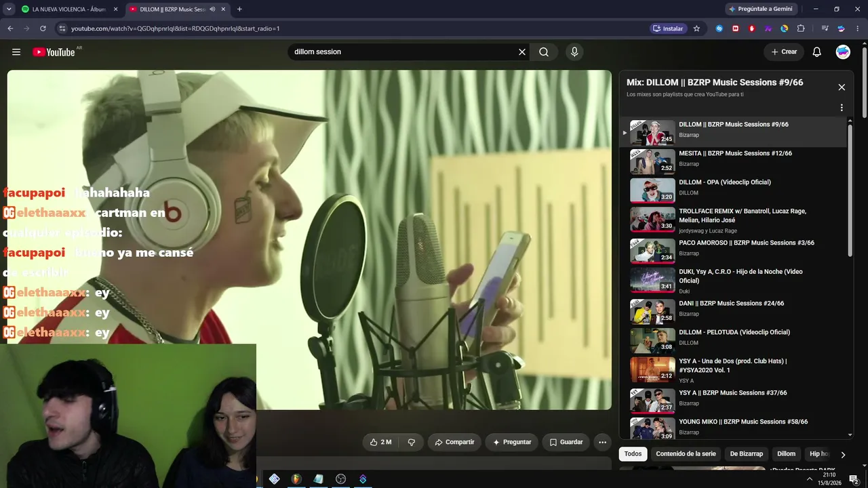The image size is (868, 488).
Task: Open the Extensions puzzle menu
Action: tap(801, 28)
